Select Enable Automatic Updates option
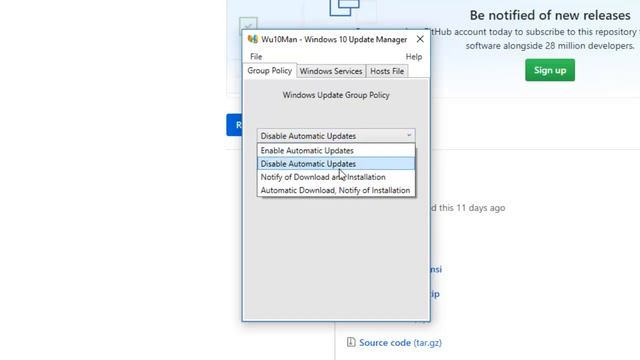Viewport: 640px width, 360px height. pos(336,151)
